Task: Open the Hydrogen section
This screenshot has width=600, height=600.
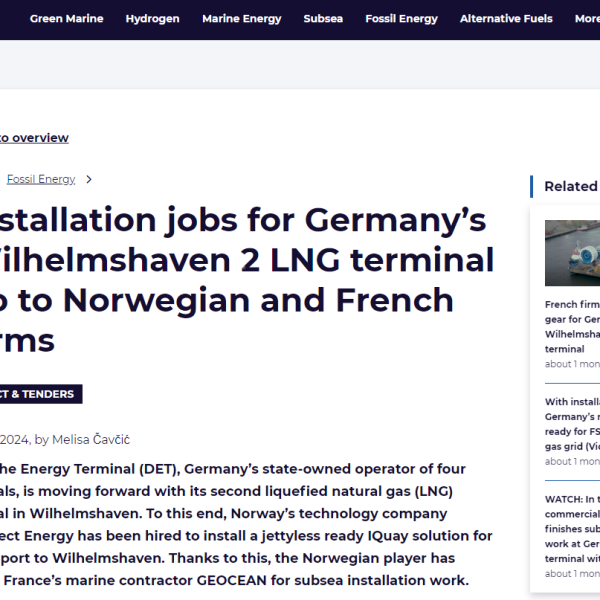Action: click(x=152, y=19)
